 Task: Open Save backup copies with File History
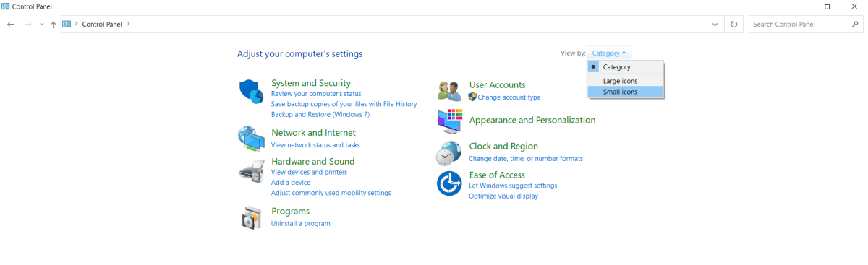(344, 104)
